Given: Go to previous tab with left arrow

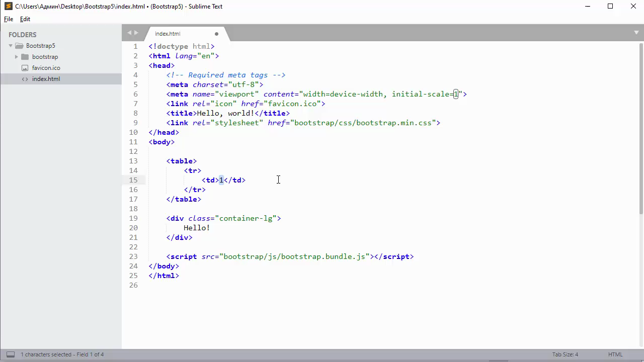Looking at the screenshot, I should (129, 33).
